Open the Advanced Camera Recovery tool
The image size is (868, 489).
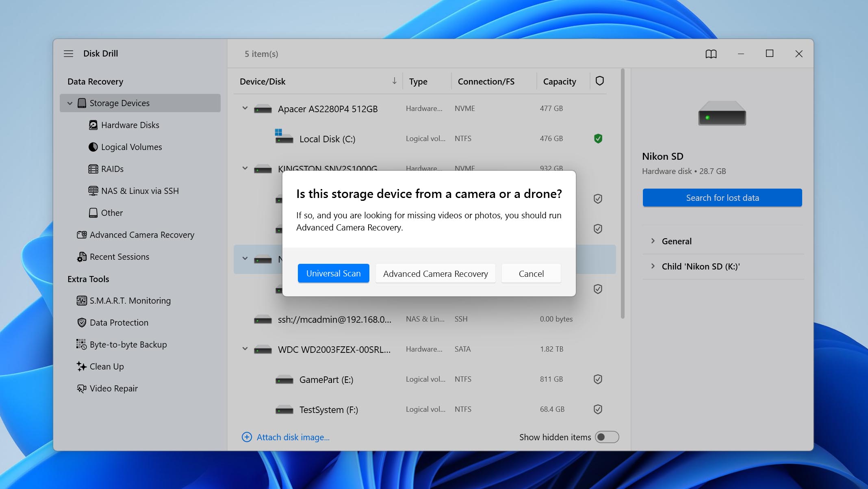click(142, 235)
